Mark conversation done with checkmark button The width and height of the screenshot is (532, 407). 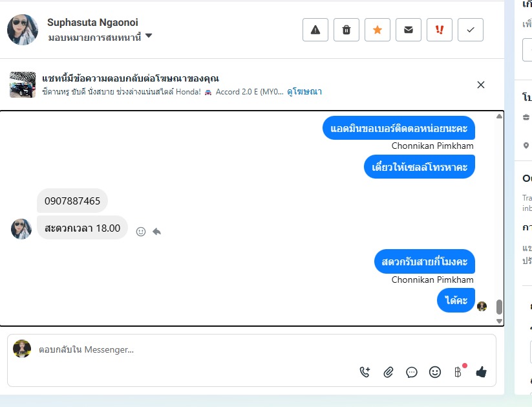pos(470,30)
